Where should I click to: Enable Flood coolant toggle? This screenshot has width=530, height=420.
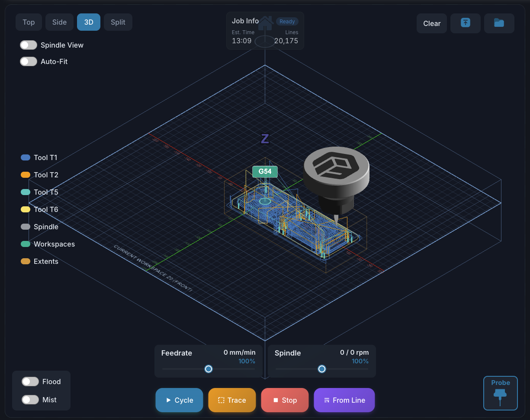click(30, 382)
